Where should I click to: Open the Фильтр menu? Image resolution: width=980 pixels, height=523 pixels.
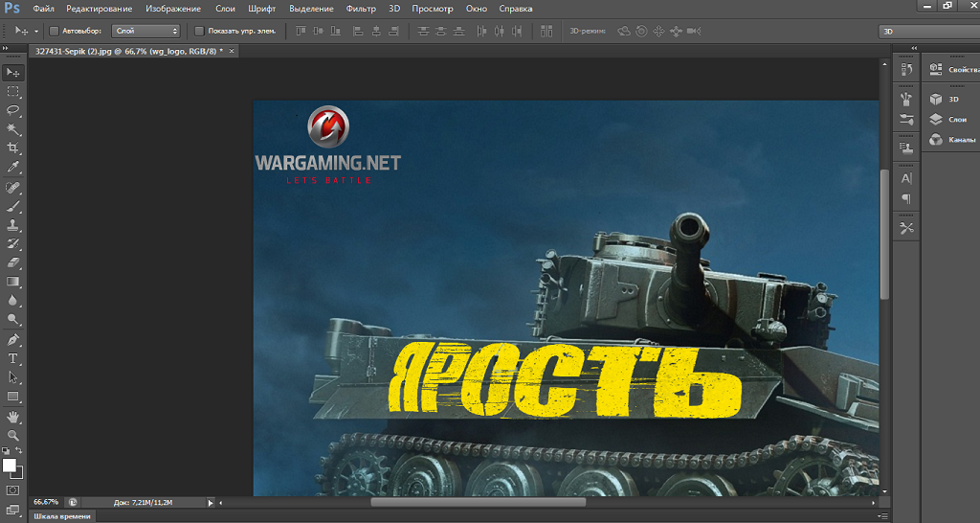click(361, 8)
